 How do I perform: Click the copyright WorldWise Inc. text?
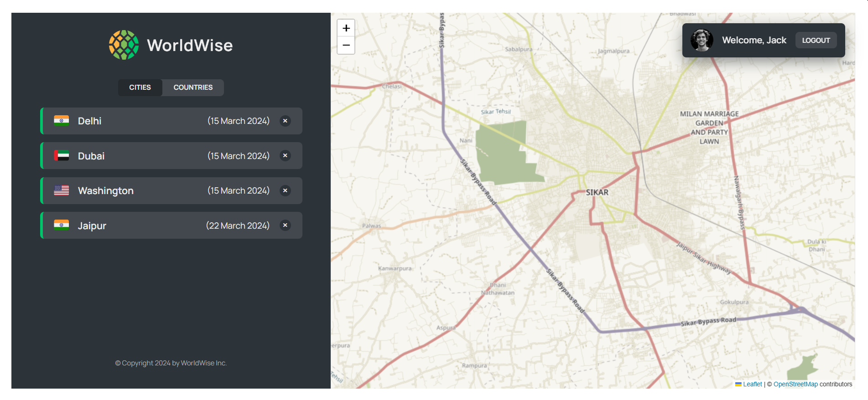click(171, 363)
